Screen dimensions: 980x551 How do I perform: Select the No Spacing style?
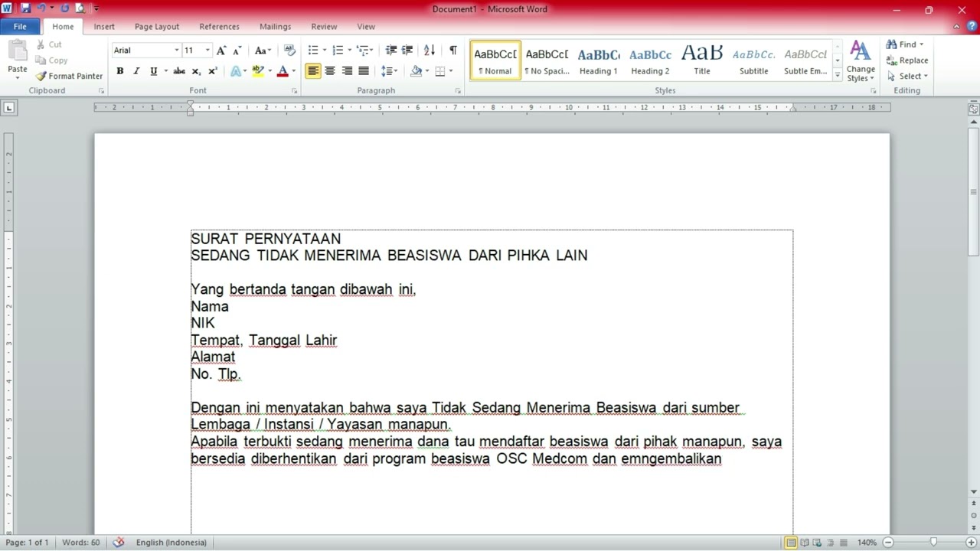547,60
